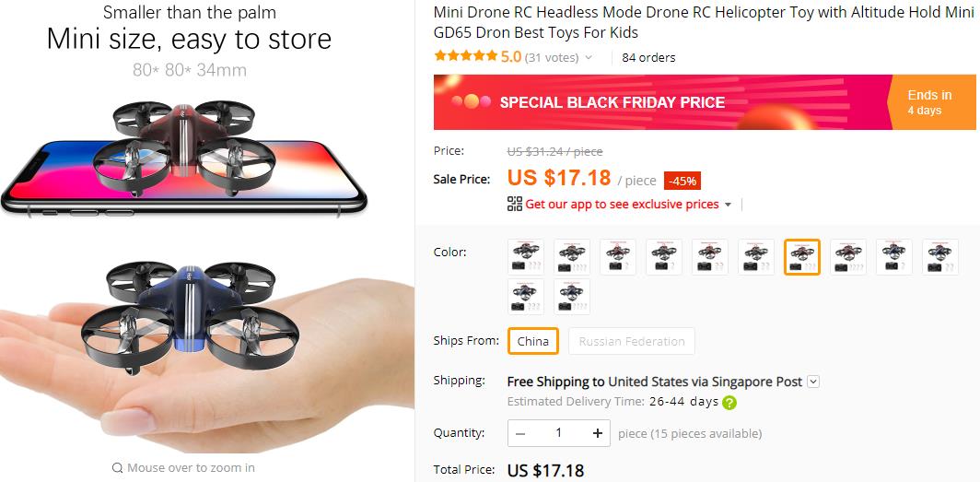Image resolution: width=980 pixels, height=482 pixels.
Task: Click the quantity input field showing 1
Action: click(x=559, y=432)
